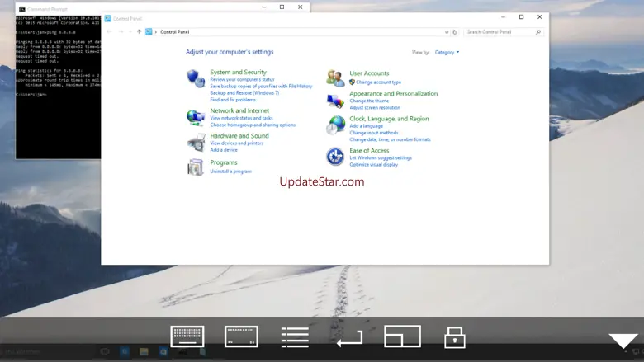Click Choose homegroup and sharing options
644x362 pixels.
[x=253, y=125]
